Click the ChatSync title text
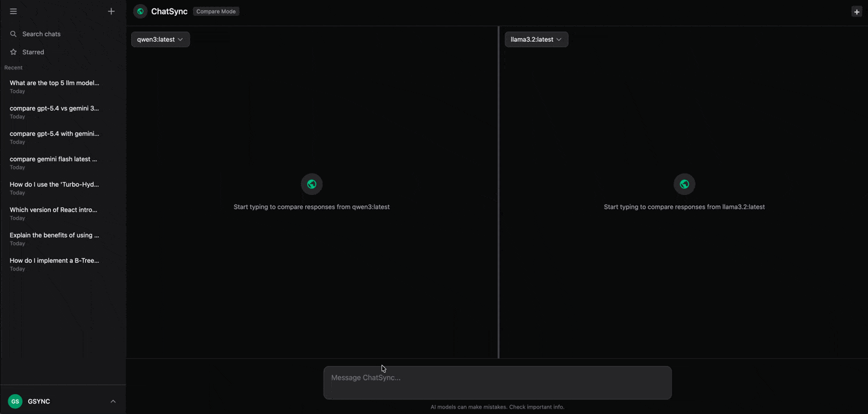The image size is (868, 414). [169, 12]
